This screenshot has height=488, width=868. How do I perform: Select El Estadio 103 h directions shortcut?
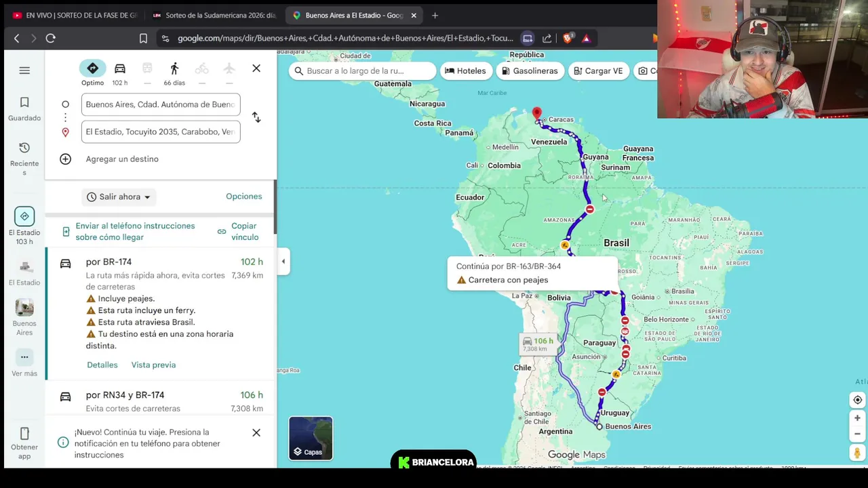click(x=24, y=226)
